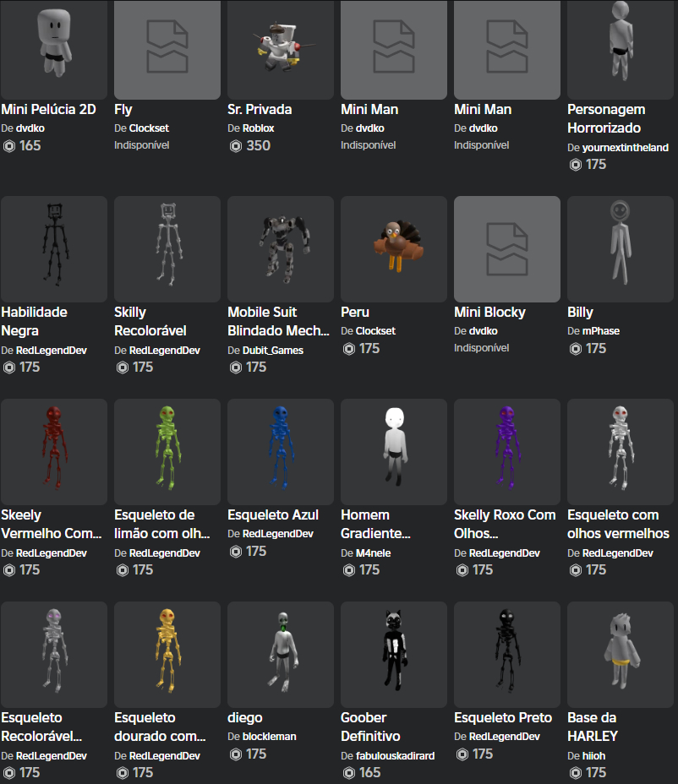Viewport: 678px width, 784px height.
Task: Click Robux icon under Goober Definitivo price
Action: click(349, 773)
